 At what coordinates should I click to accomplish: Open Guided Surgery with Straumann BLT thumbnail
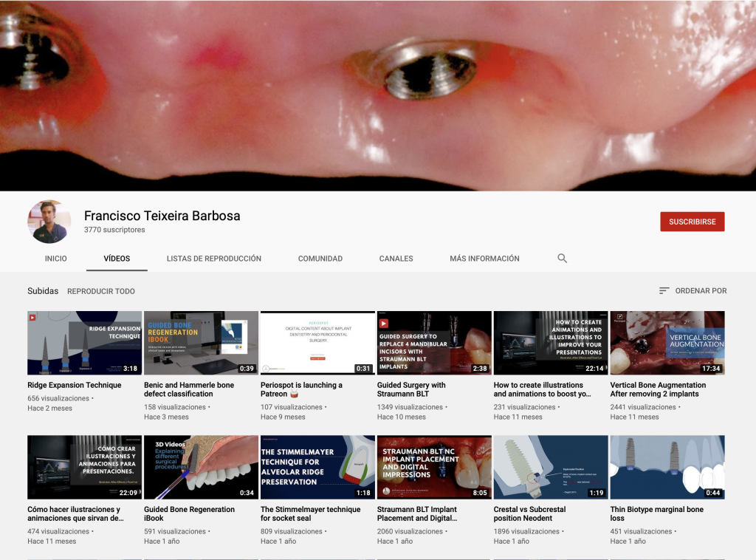point(434,343)
